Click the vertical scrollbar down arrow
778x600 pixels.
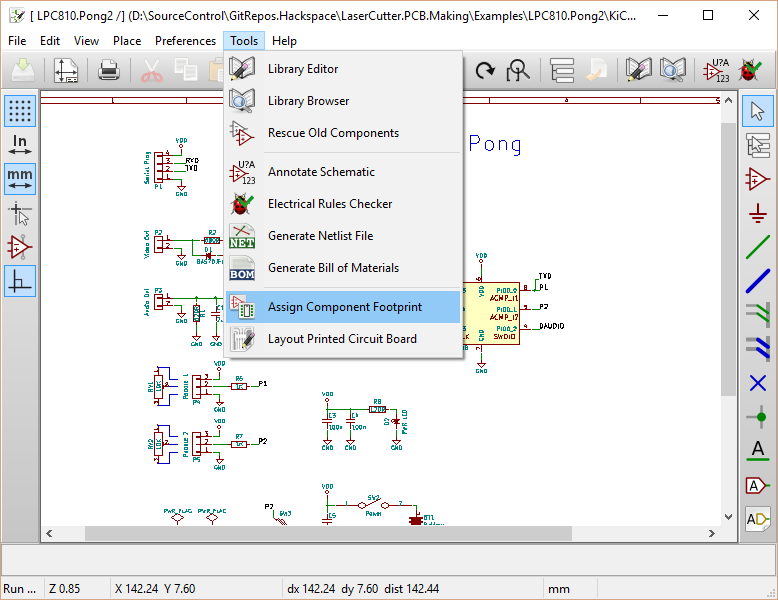click(x=728, y=517)
